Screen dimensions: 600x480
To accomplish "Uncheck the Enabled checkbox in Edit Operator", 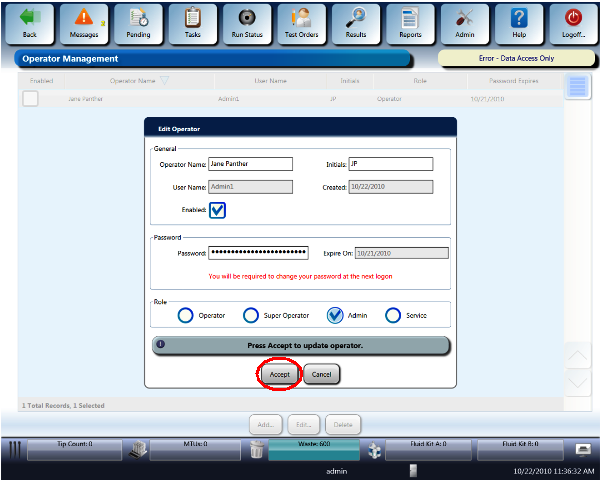I will click(218, 210).
